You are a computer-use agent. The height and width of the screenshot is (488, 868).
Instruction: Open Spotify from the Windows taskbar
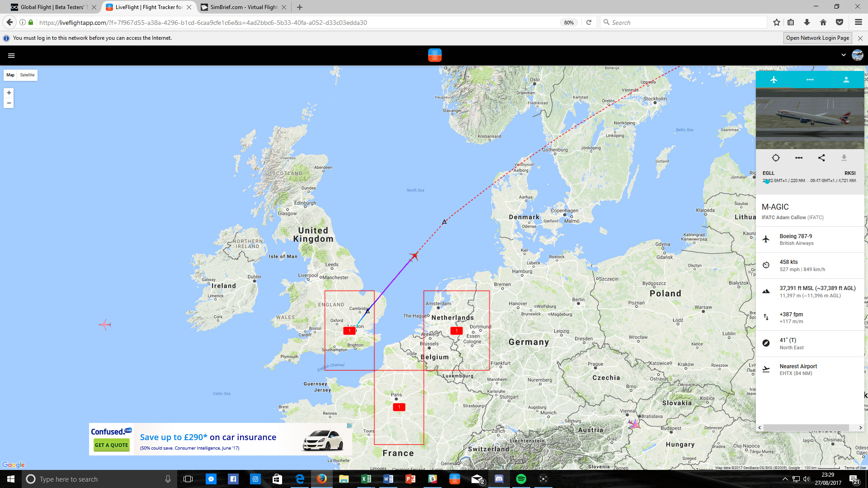521,479
